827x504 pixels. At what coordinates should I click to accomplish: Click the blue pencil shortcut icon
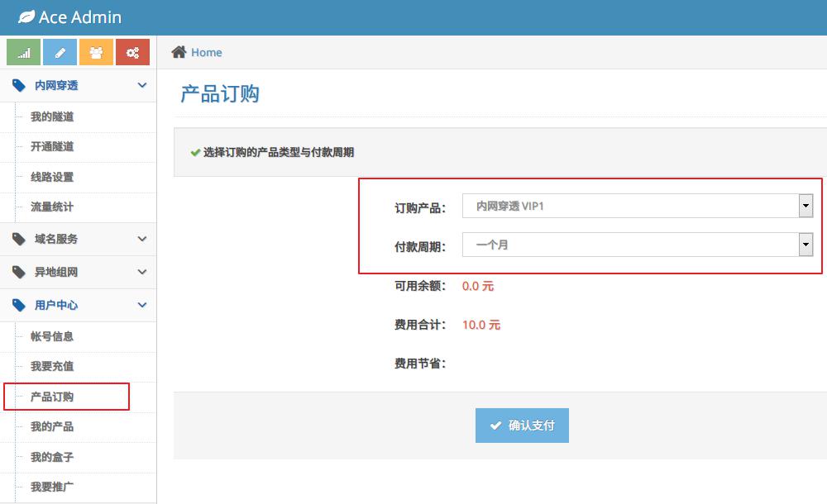click(60, 52)
